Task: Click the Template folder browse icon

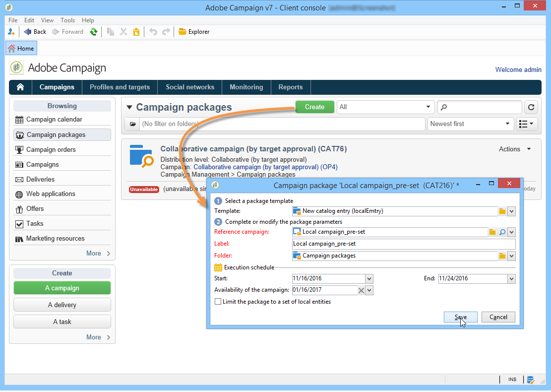Action: point(502,211)
